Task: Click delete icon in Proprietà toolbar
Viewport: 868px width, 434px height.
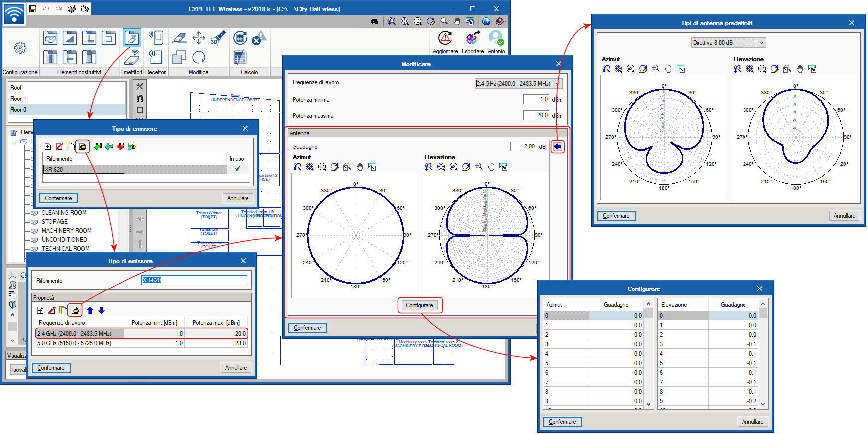Action: tap(52, 310)
